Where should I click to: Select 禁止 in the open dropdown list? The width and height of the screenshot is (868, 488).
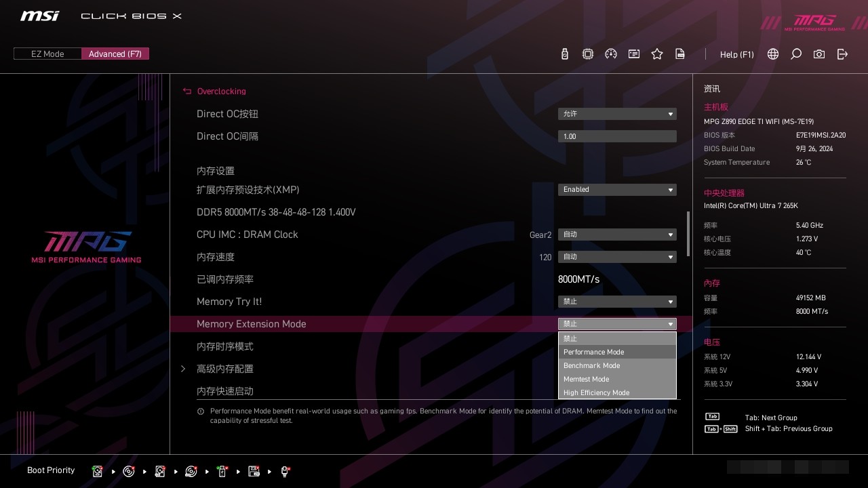pyautogui.click(x=617, y=338)
